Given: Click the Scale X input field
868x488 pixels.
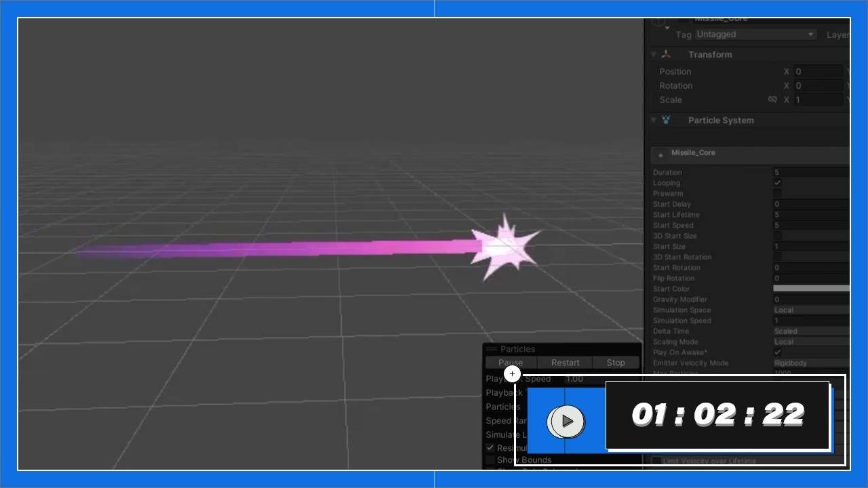Looking at the screenshot, I should (x=818, y=100).
